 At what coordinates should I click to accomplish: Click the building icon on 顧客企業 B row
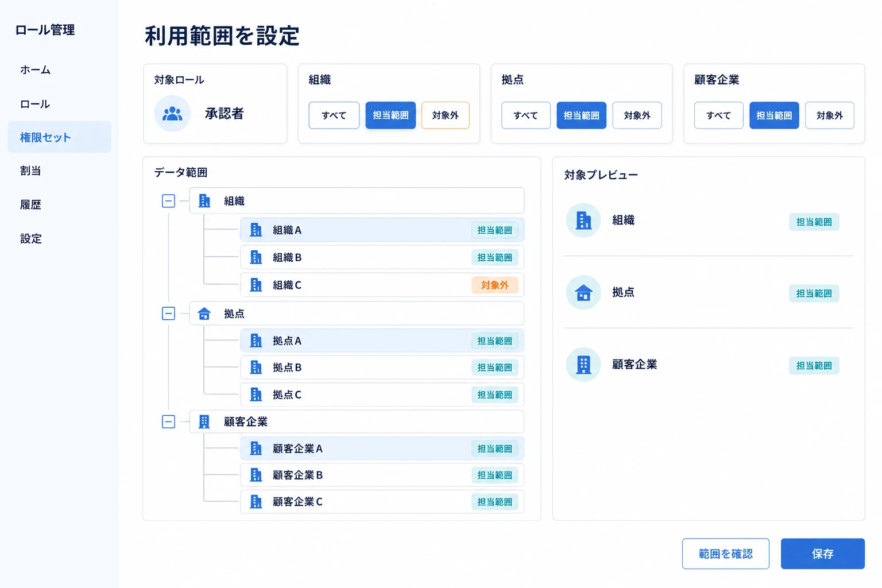point(256,475)
